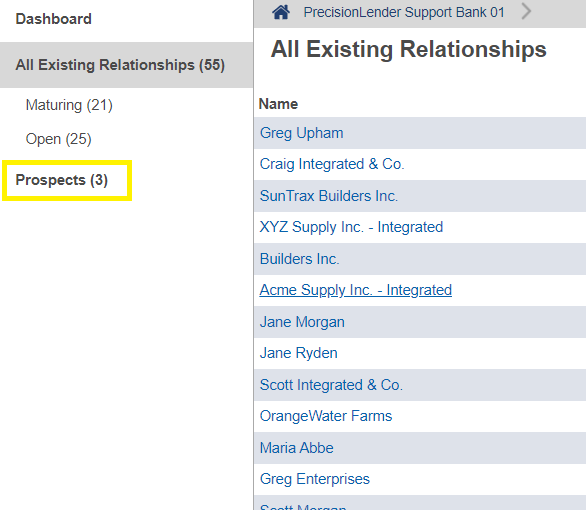Open Jane Morgan relationship
The width and height of the screenshot is (586, 510).
302,322
